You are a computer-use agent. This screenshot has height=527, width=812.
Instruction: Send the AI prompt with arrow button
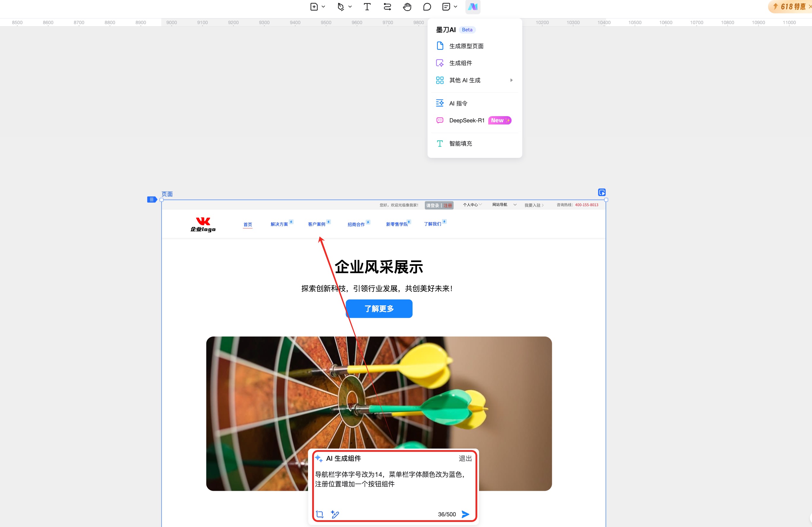click(x=465, y=514)
